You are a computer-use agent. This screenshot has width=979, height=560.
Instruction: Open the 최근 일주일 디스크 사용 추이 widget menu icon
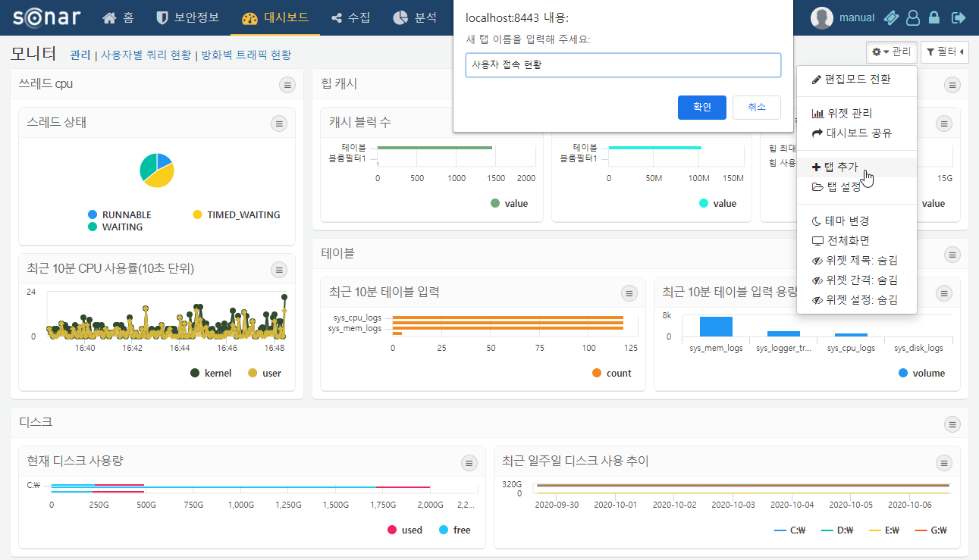pyautogui.click(x=943, y=463)
